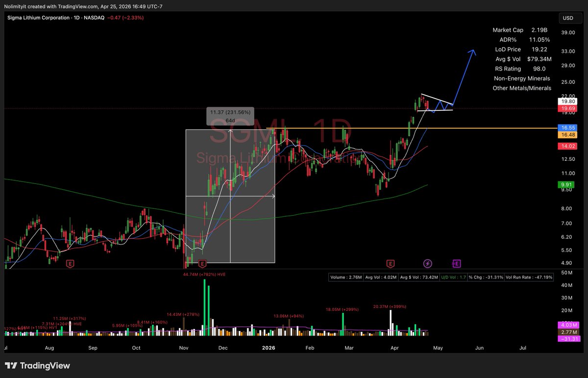Click the 39.00 price axis label
Image resolution: width=588 pixels, height=378 pixels.
tap(568, 33)
